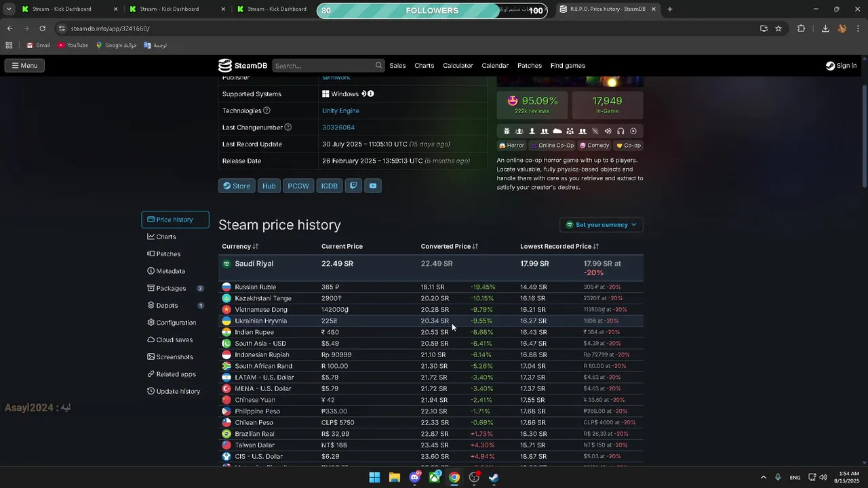This screenshot has width=868, height=488.
Task: Click the YouTube bookmark
Action: (73, 45)
